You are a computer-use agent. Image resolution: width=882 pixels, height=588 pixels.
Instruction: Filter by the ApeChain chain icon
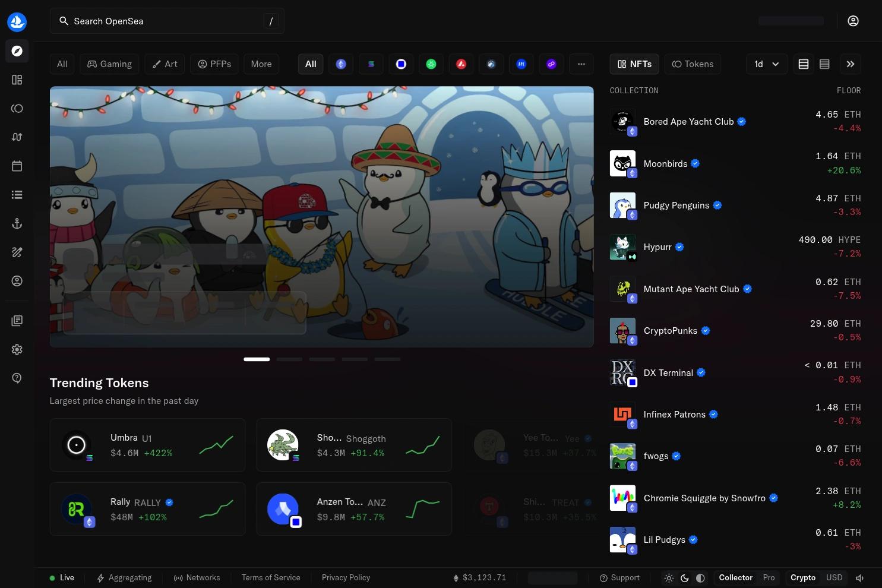click(521, 64)
